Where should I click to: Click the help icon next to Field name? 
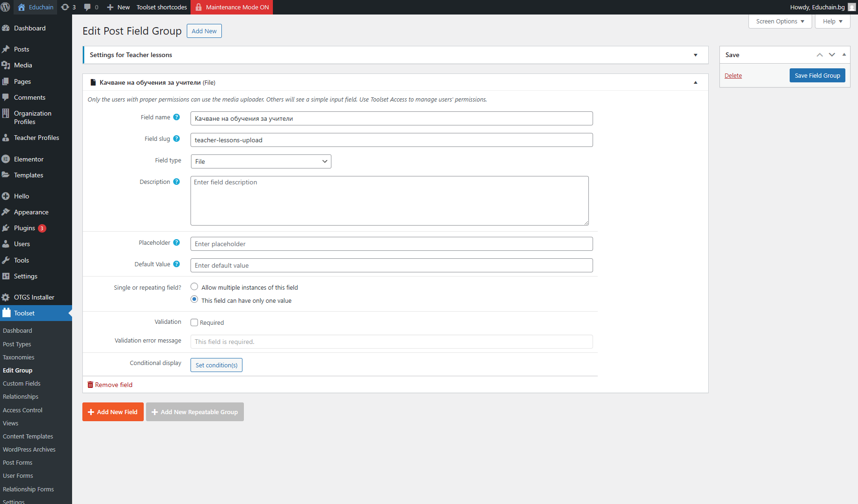176,117
